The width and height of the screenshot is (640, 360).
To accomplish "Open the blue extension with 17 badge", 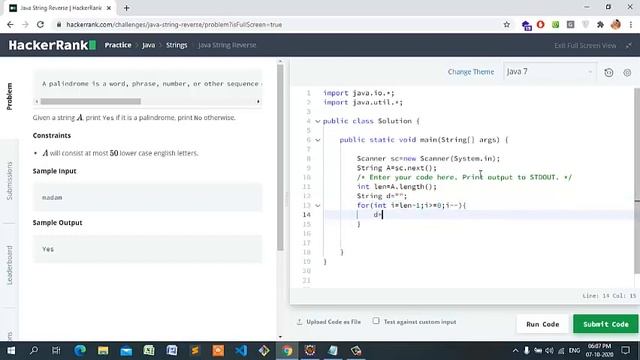I will click(526, 25).
